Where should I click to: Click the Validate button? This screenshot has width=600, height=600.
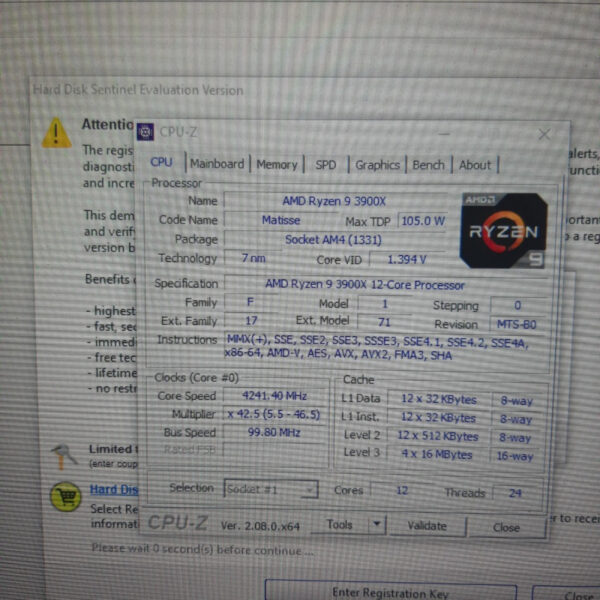click(427, 526)
